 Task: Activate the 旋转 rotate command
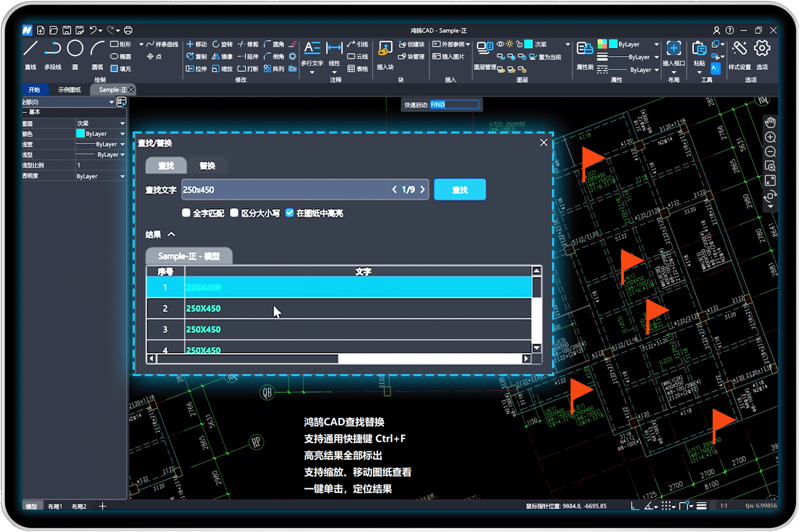pos(222,44)
